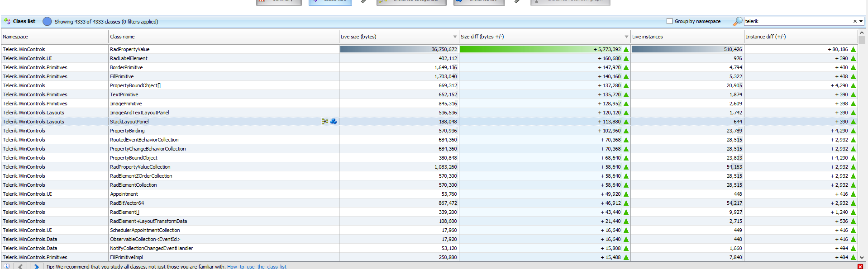
Task: Click green instance diff arrow for ImagePrimitive
Action: pyautogui.click(x=853, y=104)
